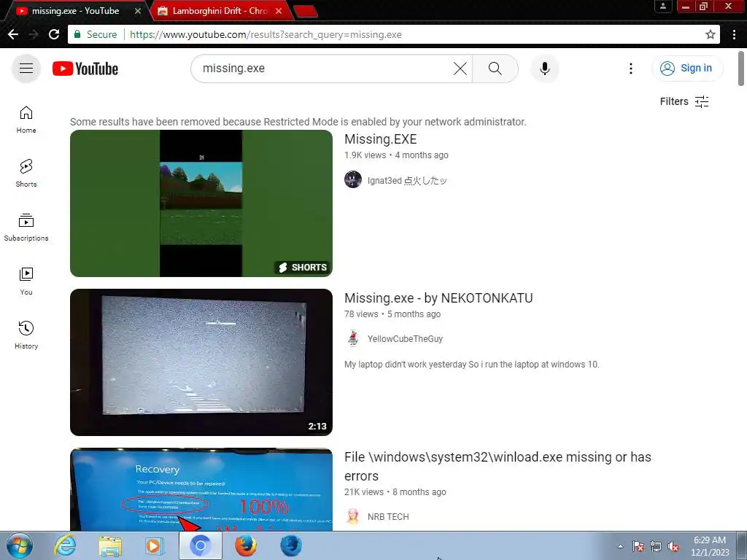Click the magnifier search button
Screen dimensions: 747x560
tap(495, 69)
